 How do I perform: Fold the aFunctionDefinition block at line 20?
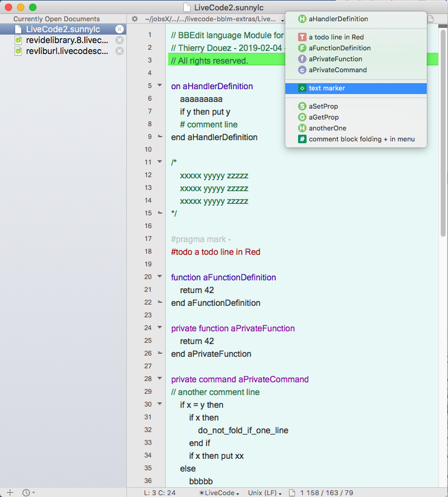[x=160, y=277]
